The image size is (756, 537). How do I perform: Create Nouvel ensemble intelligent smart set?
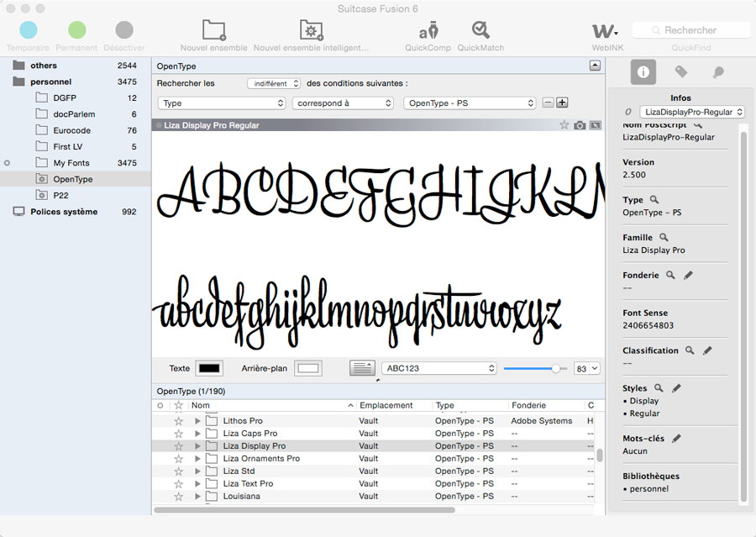[311, 30]
